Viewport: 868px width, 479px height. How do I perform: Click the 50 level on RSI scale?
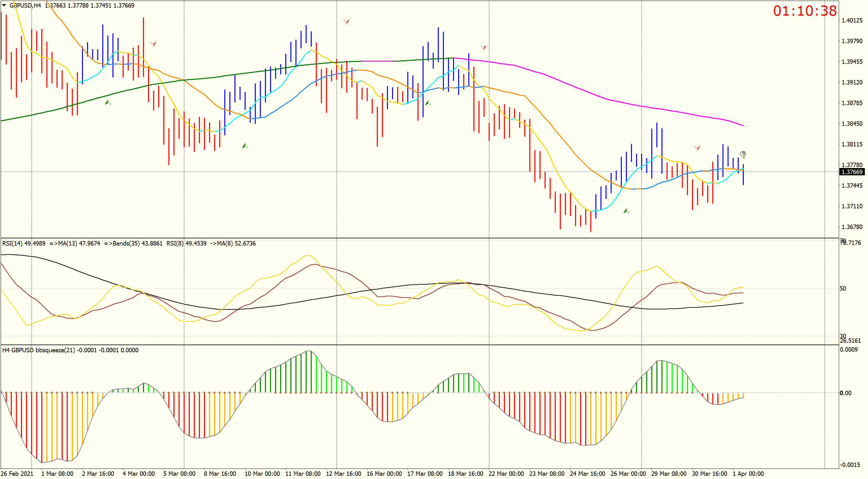tap(843, 288)
